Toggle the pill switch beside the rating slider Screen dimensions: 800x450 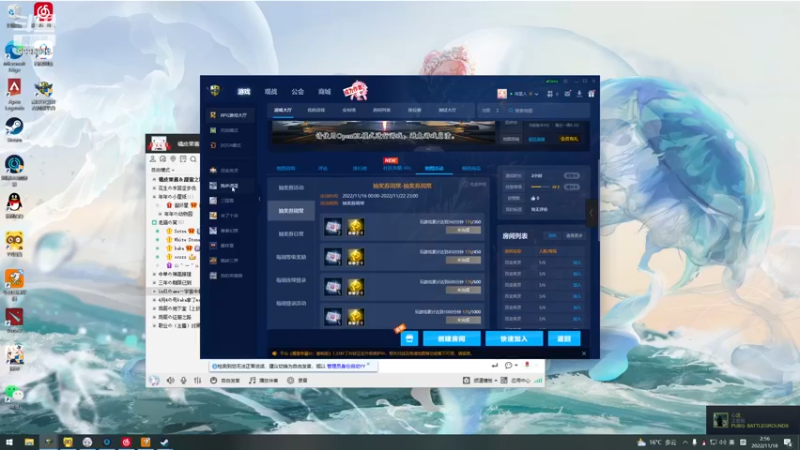point(571,187)
